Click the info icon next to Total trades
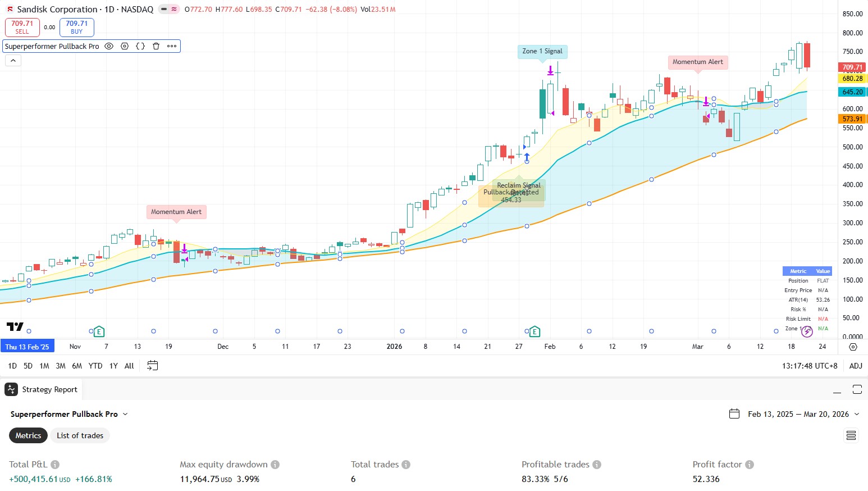 [x=406, y=465]
